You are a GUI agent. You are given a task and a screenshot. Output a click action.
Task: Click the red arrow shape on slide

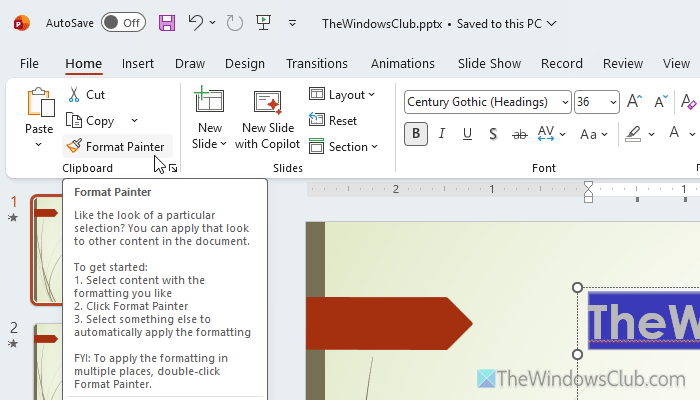pyautogui.click(x=389, y=323)
